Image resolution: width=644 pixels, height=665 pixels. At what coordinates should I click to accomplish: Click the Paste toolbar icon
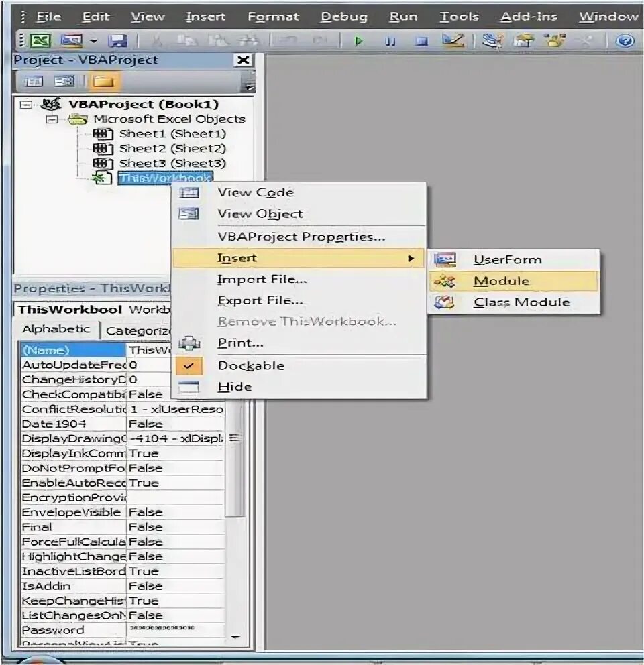point(217,41)
